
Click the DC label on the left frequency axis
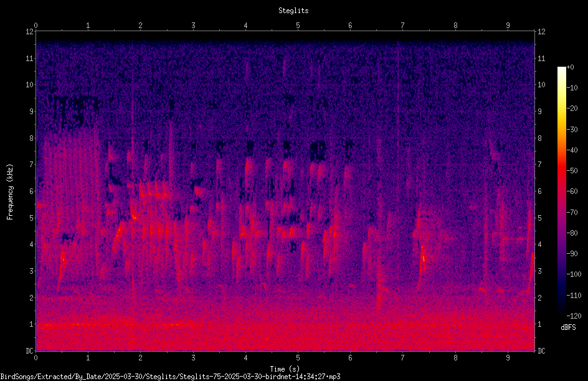(30, 351)
